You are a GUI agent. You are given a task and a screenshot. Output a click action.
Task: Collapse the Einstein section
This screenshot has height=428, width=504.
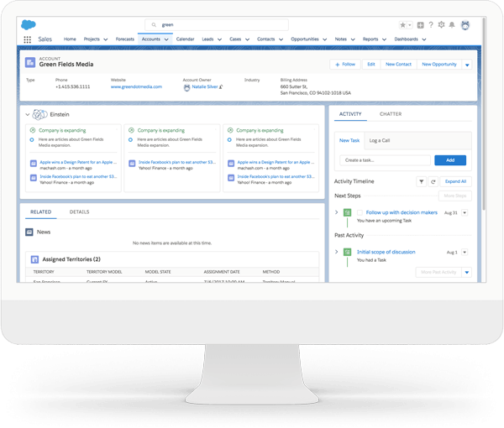click(x=28, y=114)
